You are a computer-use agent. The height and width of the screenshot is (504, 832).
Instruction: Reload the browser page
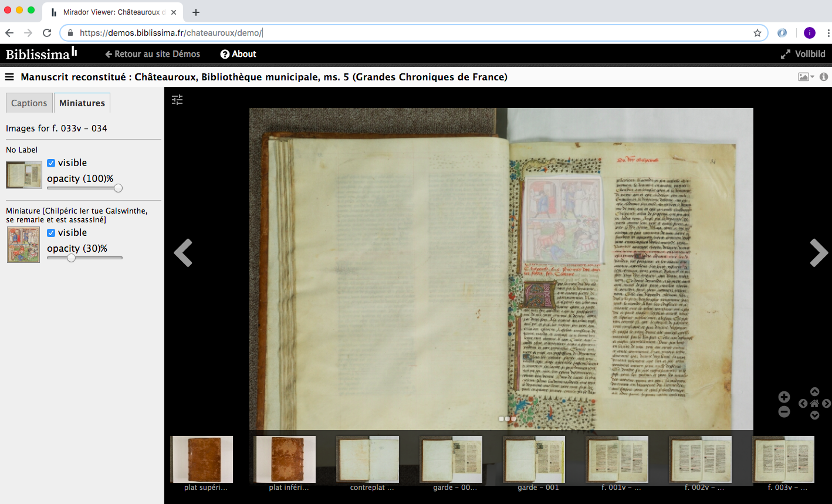coord(47,33)
